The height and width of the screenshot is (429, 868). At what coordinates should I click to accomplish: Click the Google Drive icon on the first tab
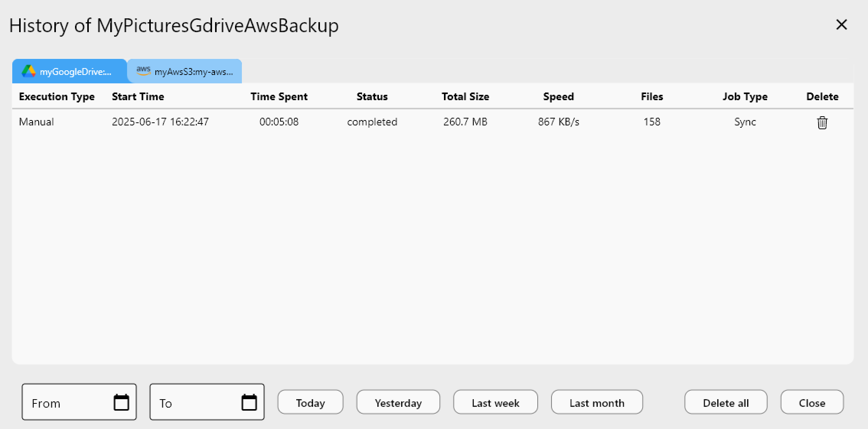tap(28, 71)
